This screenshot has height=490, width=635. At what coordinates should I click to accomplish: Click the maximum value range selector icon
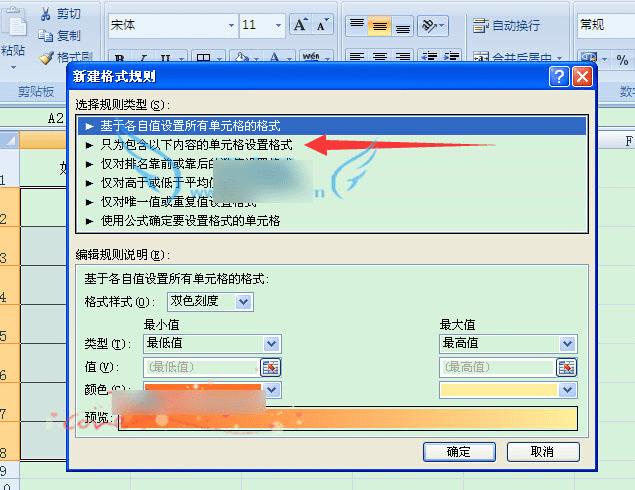tap(567, 368)
